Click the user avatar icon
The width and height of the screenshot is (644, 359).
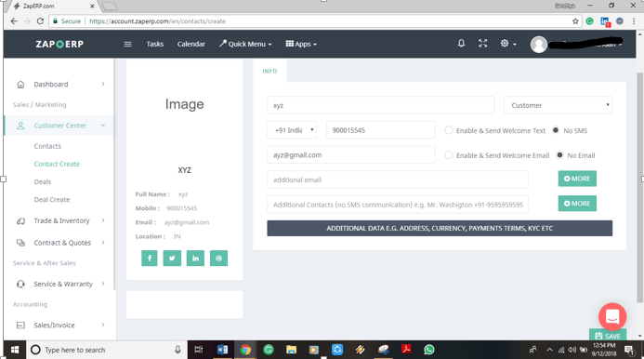(x=538, y=45)
